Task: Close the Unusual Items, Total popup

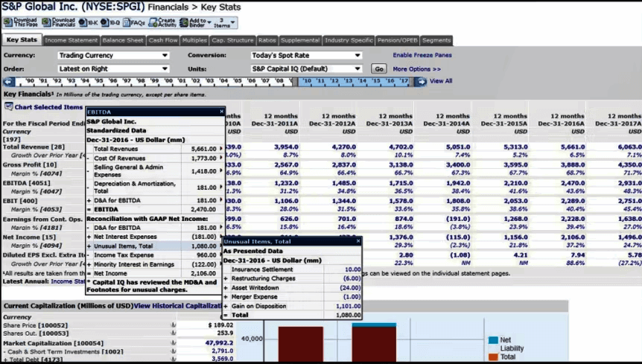Action: [358, 241]
